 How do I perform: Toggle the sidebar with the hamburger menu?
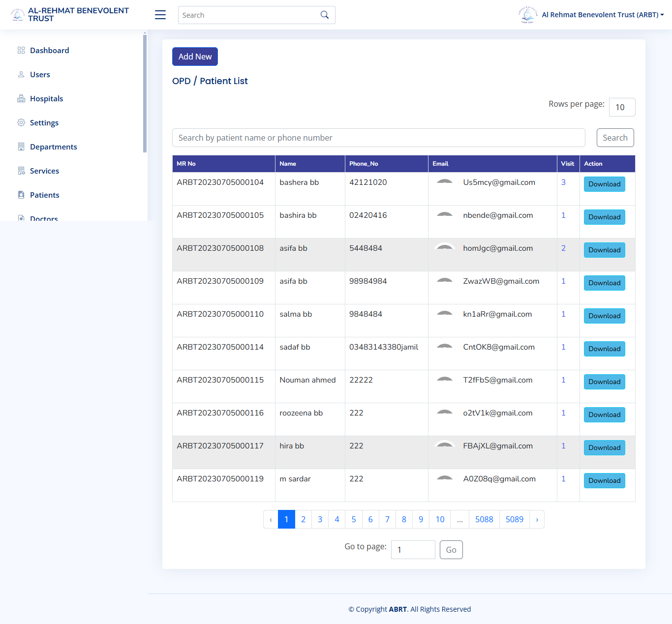click(160, 15)
